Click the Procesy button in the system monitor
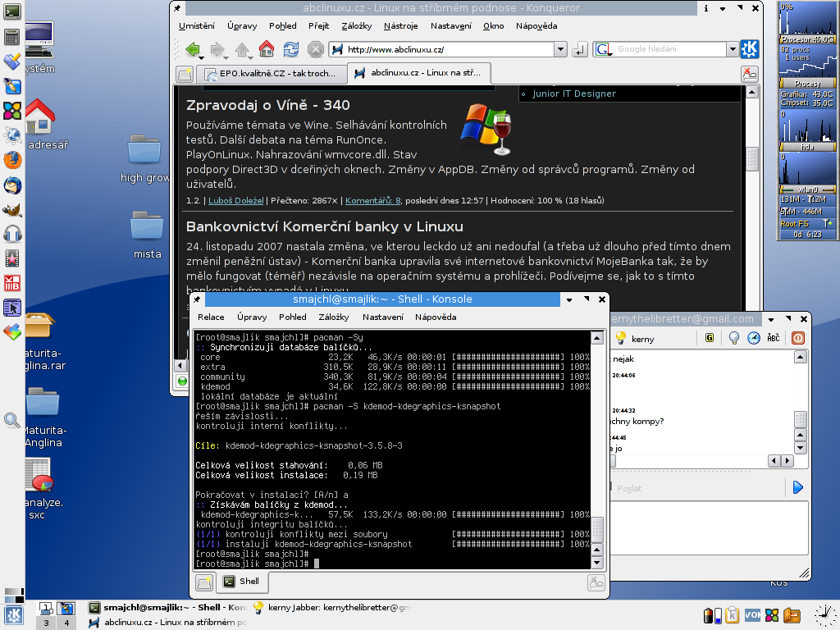 pyautogui.click(x=807, y=84)
